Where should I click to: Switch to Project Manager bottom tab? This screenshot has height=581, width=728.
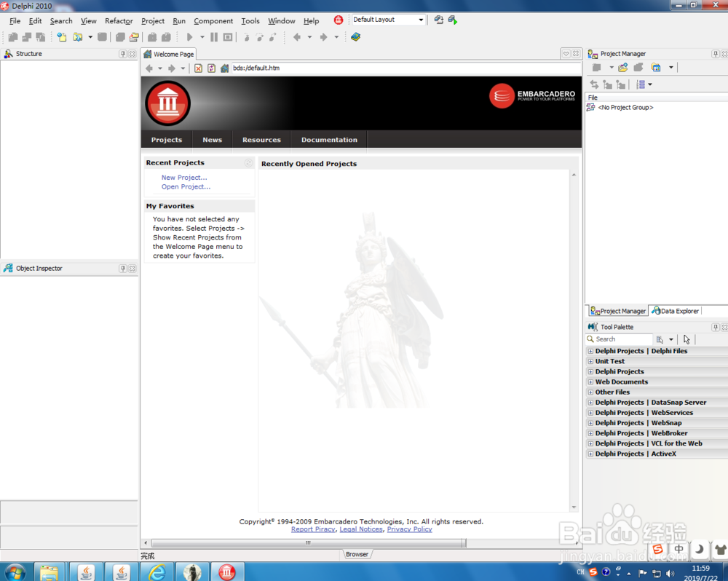pos(618,311)
